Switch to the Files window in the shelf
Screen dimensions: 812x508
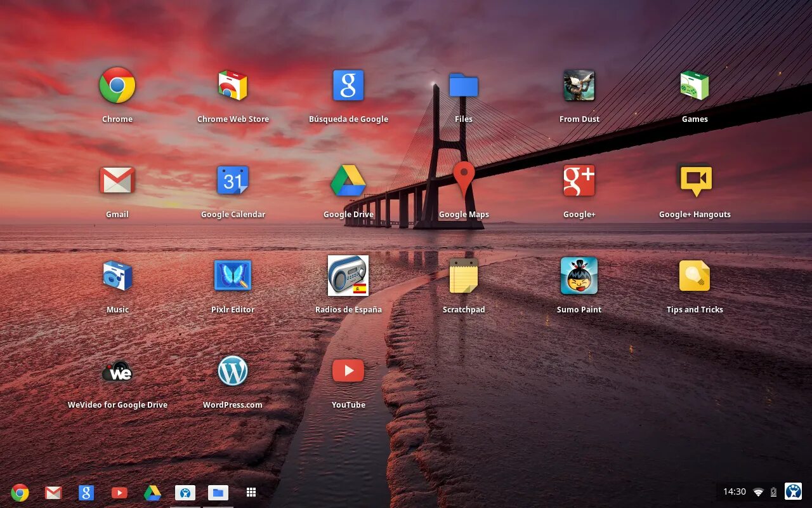tap(218, 493)
